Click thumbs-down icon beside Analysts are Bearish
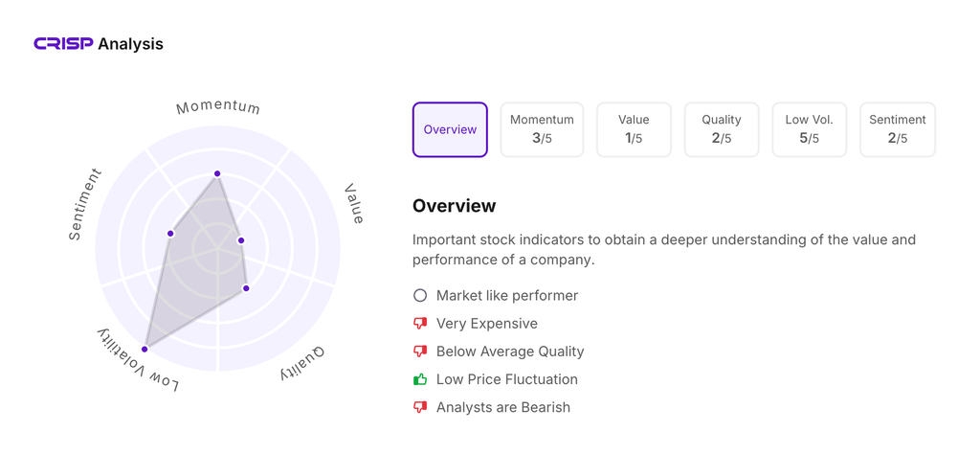The image size is (980, 454). (x=420, y=407)
